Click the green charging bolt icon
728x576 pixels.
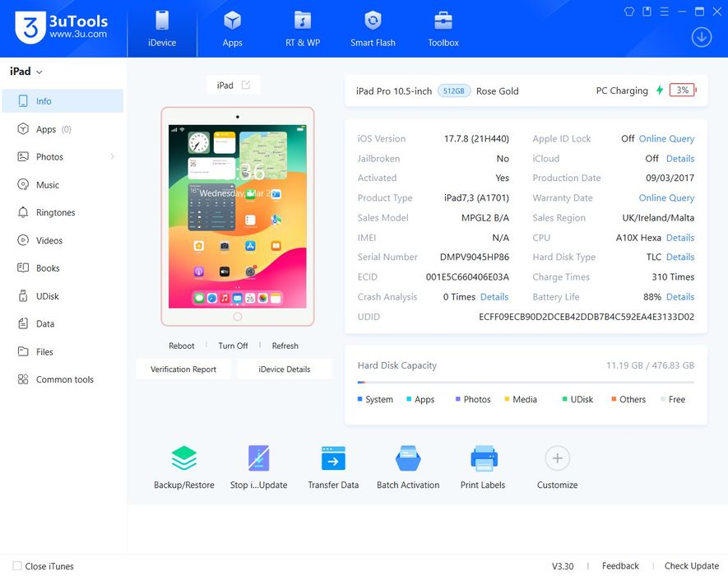click(659, 91)
